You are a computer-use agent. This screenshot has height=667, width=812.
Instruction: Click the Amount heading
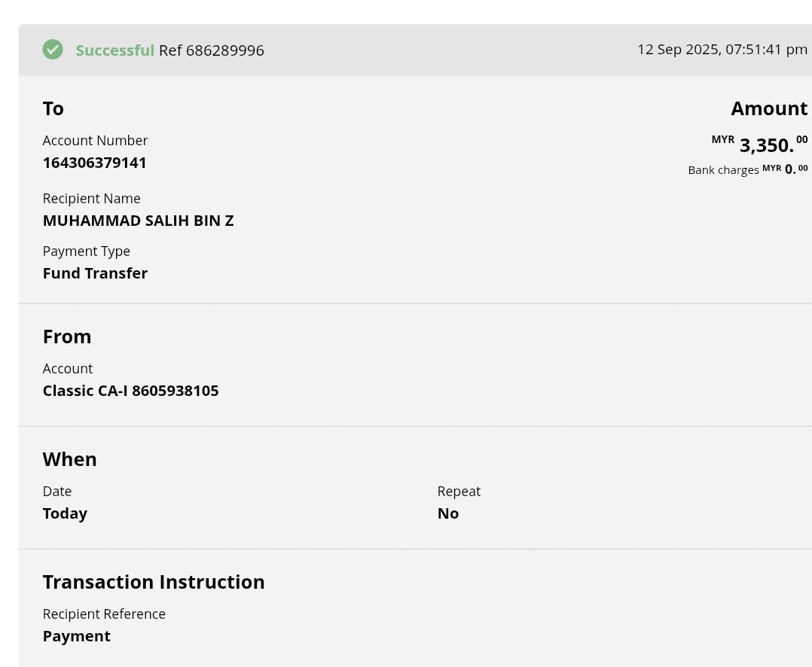pos(768,108)
